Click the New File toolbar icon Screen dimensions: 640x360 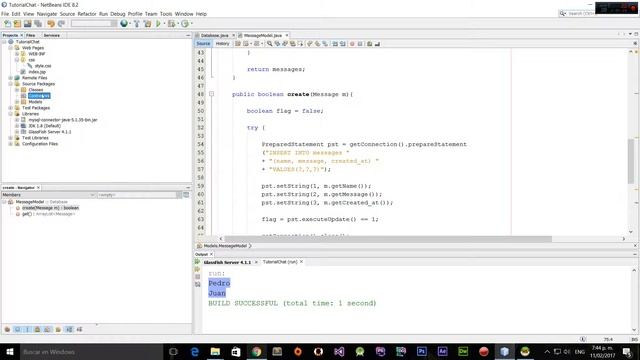8,24
